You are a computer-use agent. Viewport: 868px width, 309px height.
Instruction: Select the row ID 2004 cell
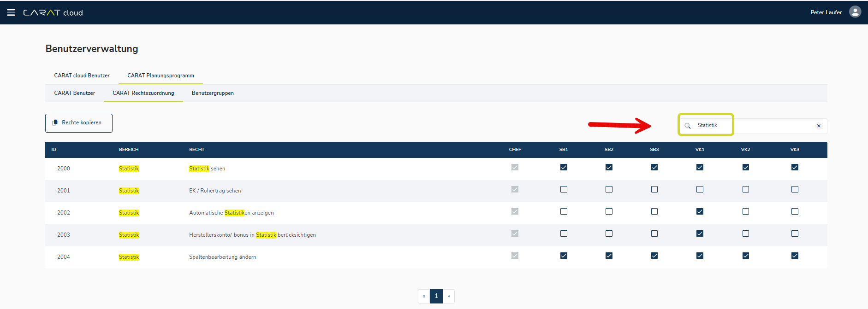tap(64, 257)
